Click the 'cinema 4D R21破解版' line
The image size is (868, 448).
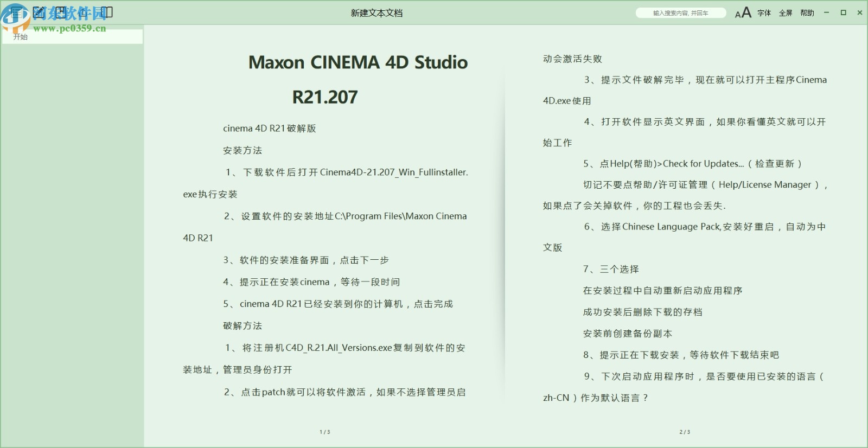(x=270, y=129)
